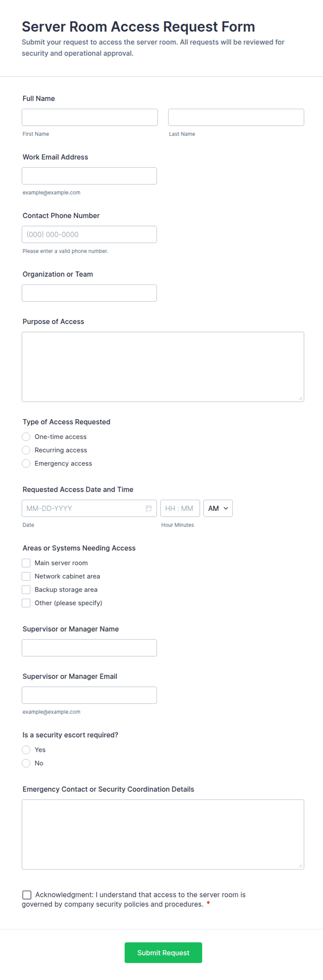Viewport: 323px width, 980px height.
Task: Select No for security escort required
Action: click(26, 763)
